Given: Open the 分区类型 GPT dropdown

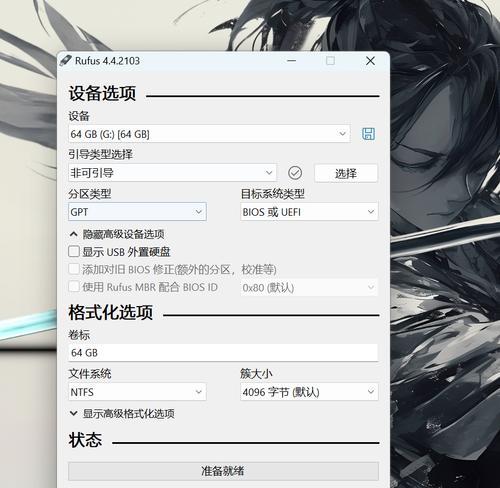Looking at the screenshot, I should [x=137, y=212].
